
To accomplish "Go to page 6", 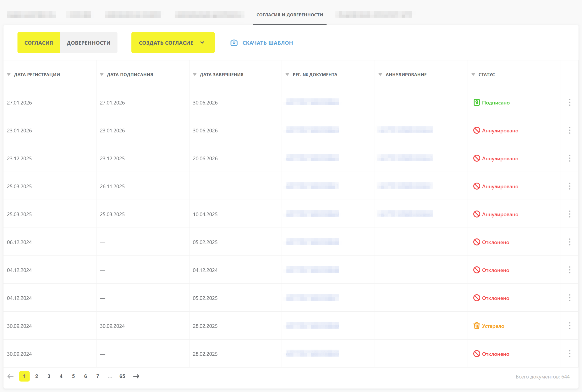I will [x=85, y=376].
